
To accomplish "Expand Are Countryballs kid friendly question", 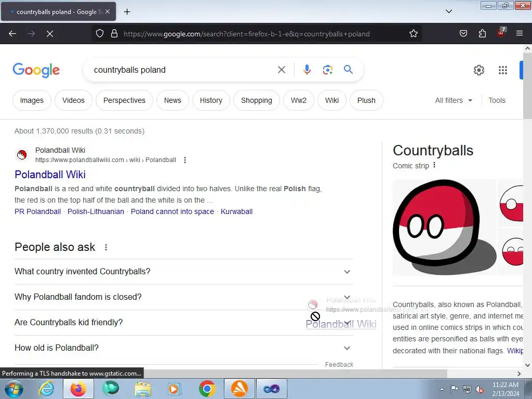I will pos(184,323).
